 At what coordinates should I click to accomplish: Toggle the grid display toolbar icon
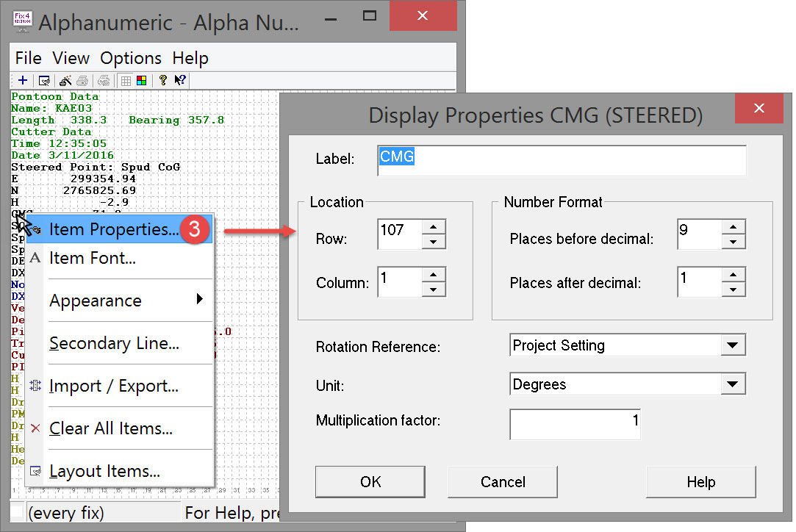[126, 80]
